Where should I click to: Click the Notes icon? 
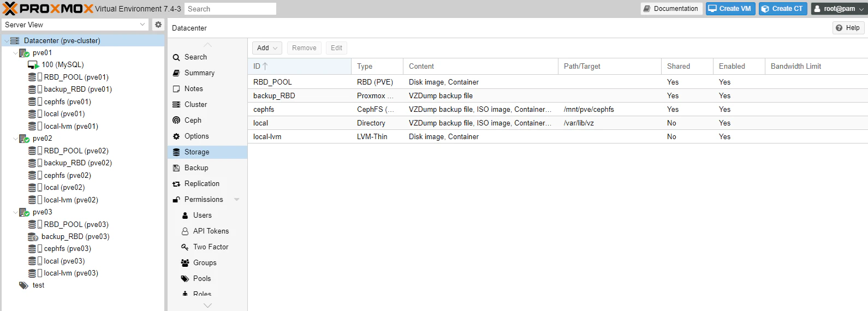tap(176, 89)
